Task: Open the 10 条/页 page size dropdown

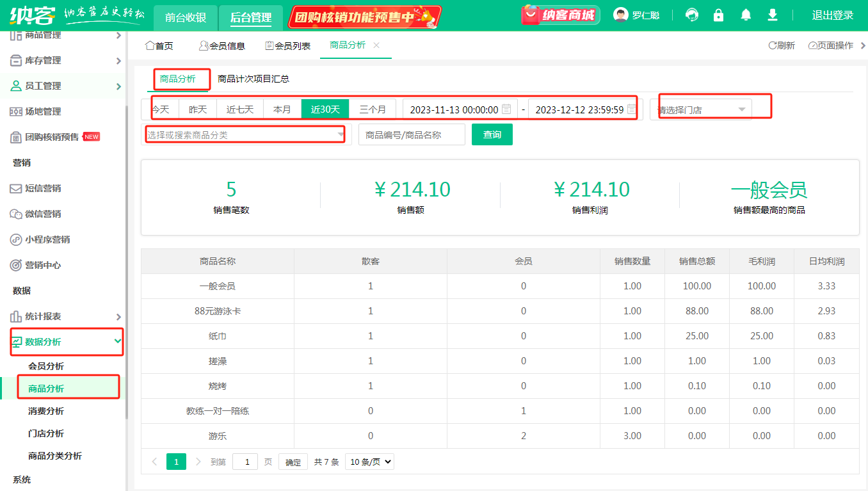Action: tap(369, 462)
